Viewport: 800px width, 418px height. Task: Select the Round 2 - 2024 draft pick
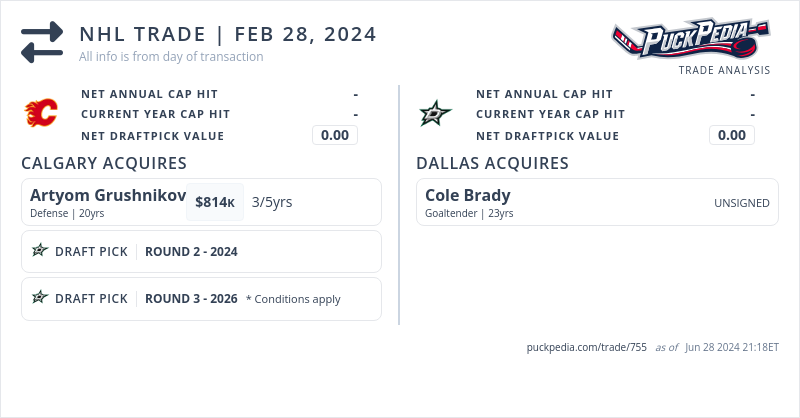tap(191, 251)
